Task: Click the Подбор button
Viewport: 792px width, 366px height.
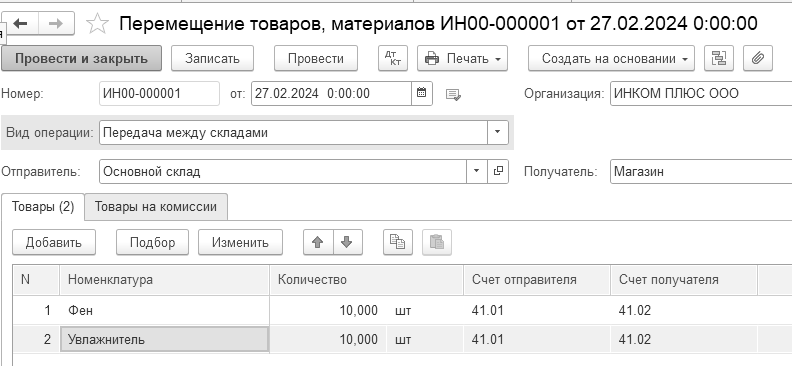Action: 152,242
